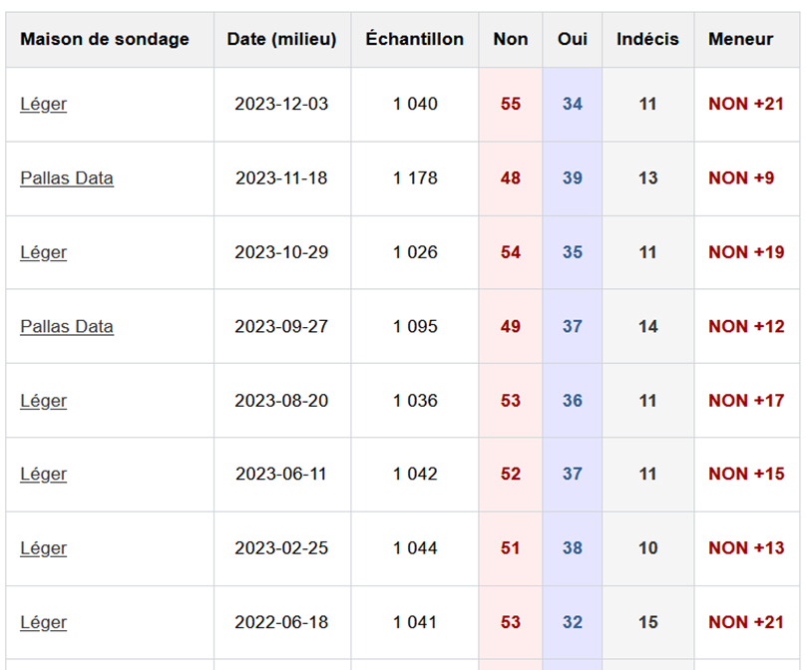
Task: Click the 'Oui' column header
Action: pyautogui.click(x=573, y=40)
